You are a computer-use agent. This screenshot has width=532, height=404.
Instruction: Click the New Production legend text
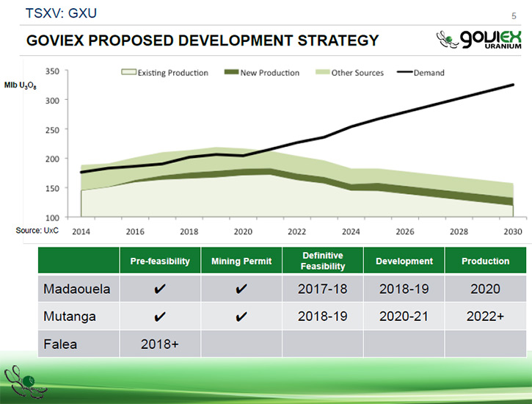(270, 73)
